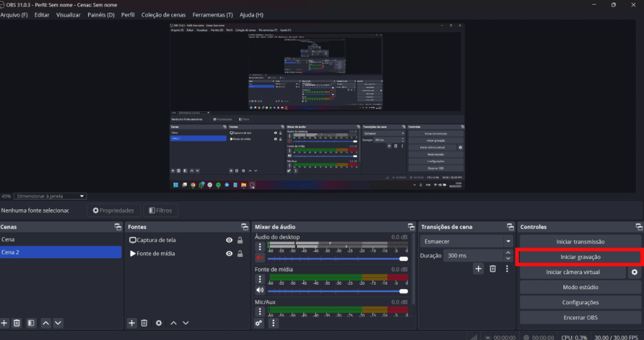Viewport: 644px width, 340px height.
Task: Open virtual camera settings gear
Action: [635, 272]
